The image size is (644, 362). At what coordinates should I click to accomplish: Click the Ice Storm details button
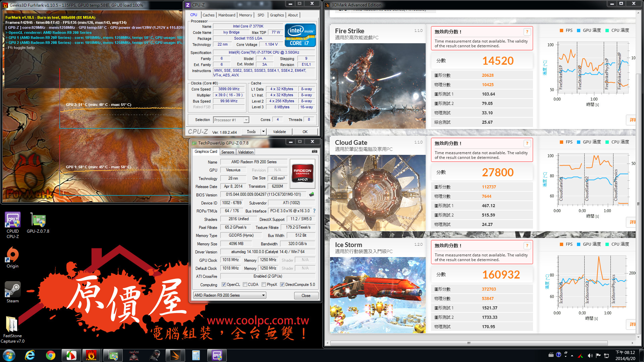point(632,324)
